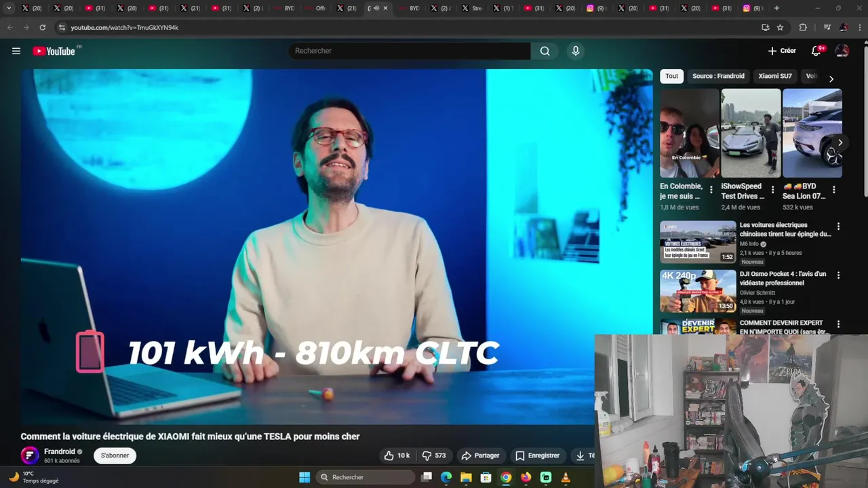Image resolution: width=868 pixels, height=488 pixels.
Task: Switch to the Offi browser tab
Action: click(x=317, y=8)
